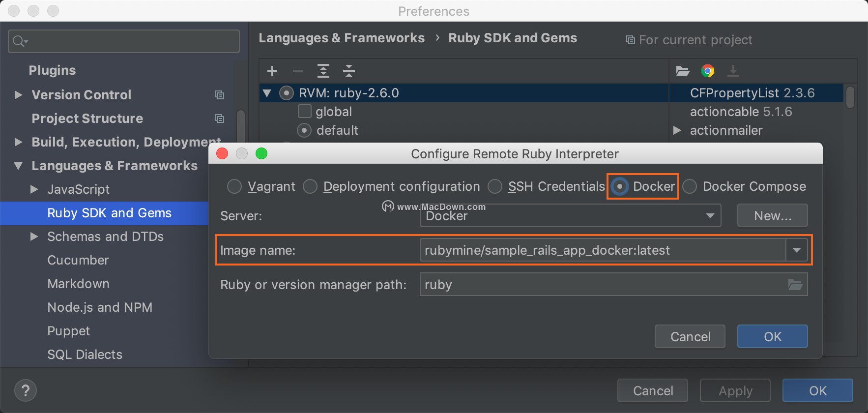Close the Configure Remote Ruby Interpreter dialog
Screen dimensions: 868x413
(222, 154)
